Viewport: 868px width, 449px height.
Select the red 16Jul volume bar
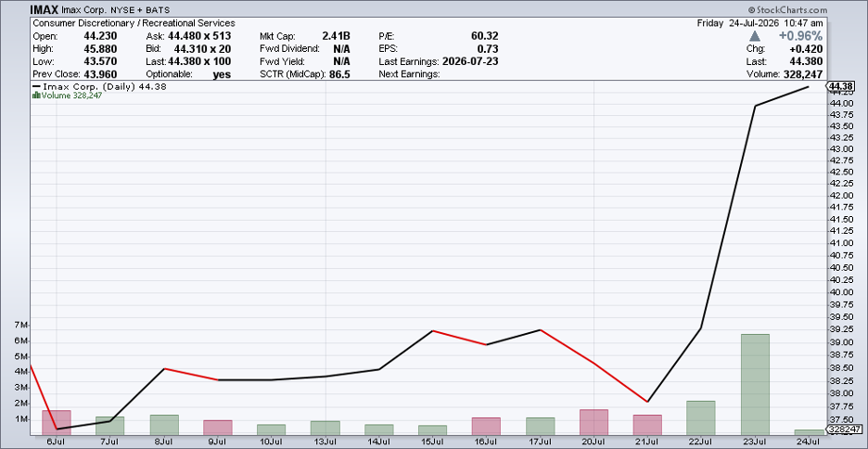pos(486,427)
